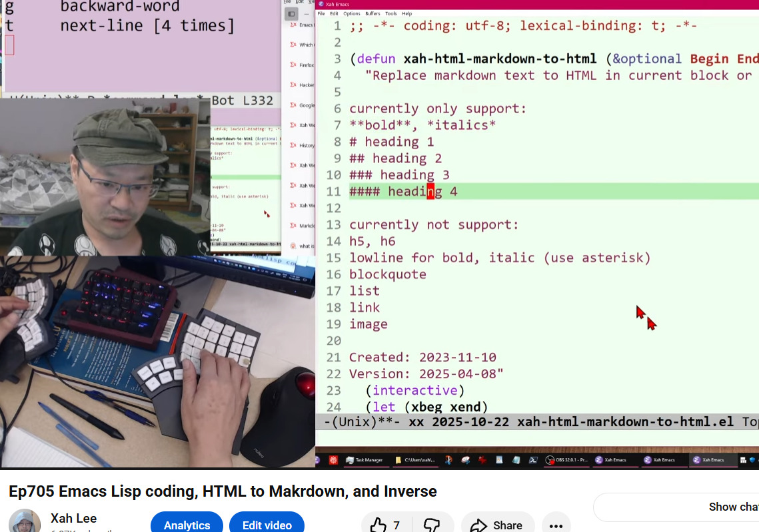
Task: Click the Share button
Action: (x=497, y=525)
